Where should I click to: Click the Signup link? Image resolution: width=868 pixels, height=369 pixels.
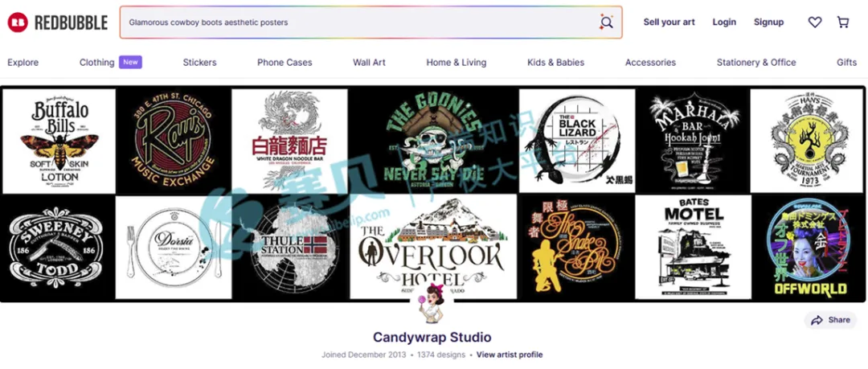[x=768, y=23]
